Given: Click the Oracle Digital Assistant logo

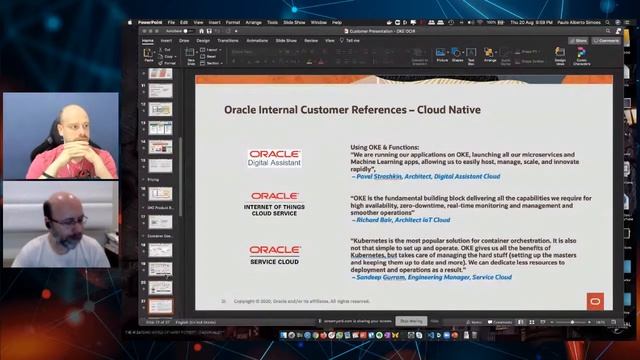Looking at the screenshot, I should 275,158.
